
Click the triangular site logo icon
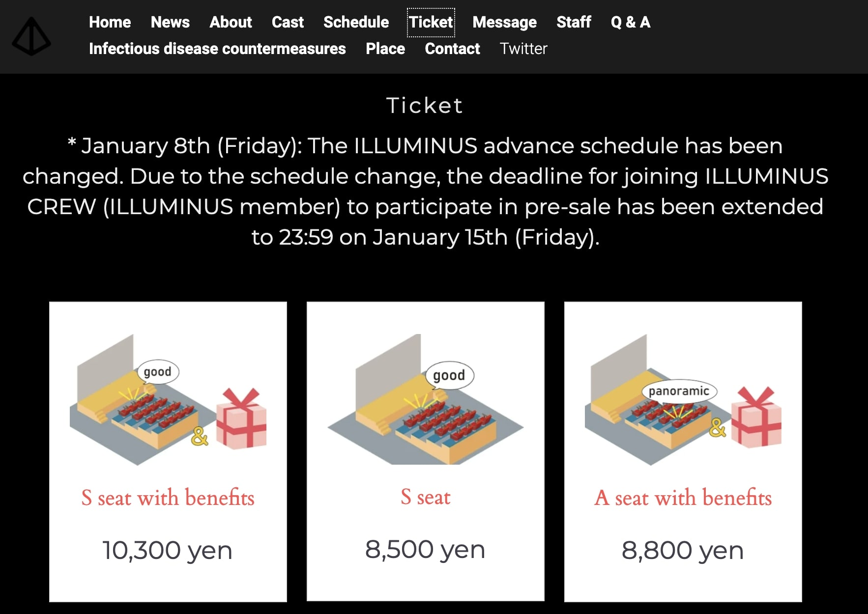click(x=31, y=36)
